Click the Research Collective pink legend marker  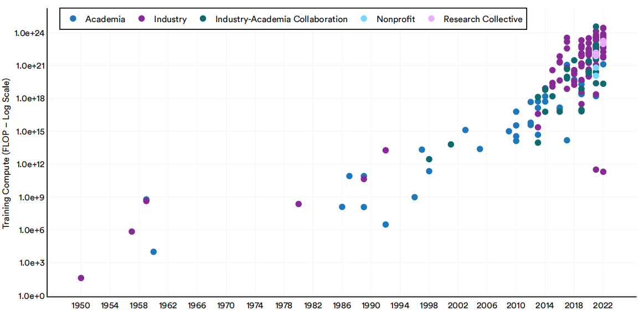coord(432,19)
